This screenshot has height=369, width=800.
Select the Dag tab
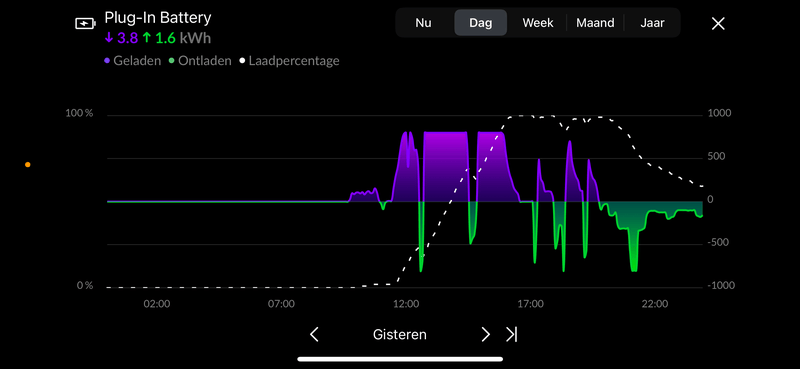click(480, 23)
